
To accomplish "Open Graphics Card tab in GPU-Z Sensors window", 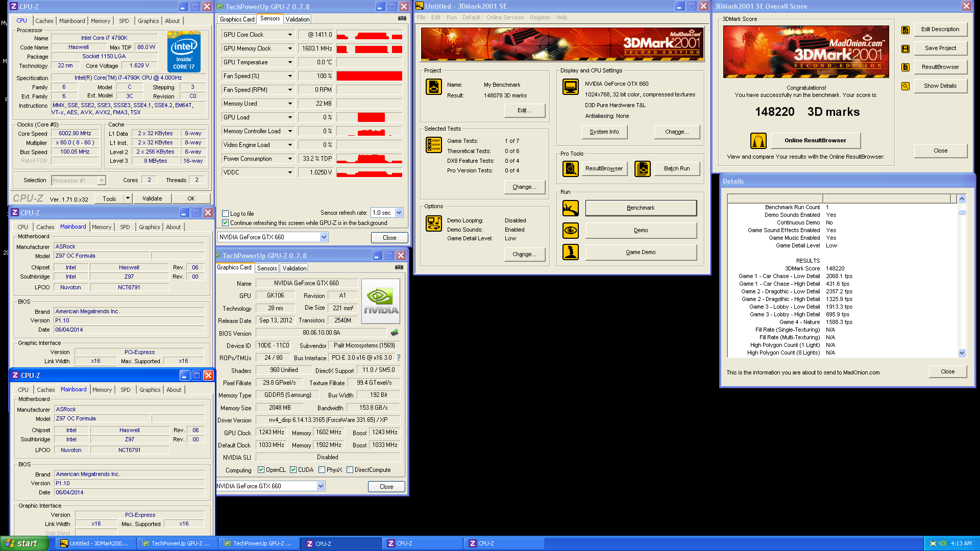I will [x=237, y=19].
